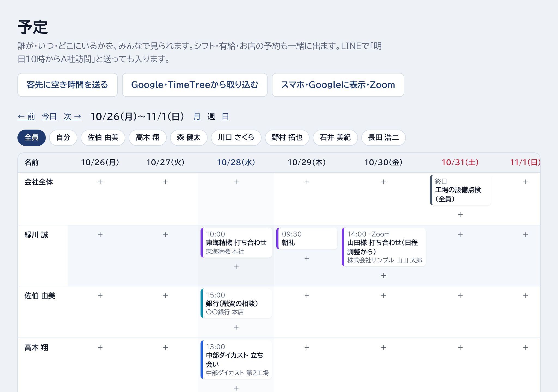
Task: Add event for 高木 翔 on 10/27
Action: (x=165, y=347)
